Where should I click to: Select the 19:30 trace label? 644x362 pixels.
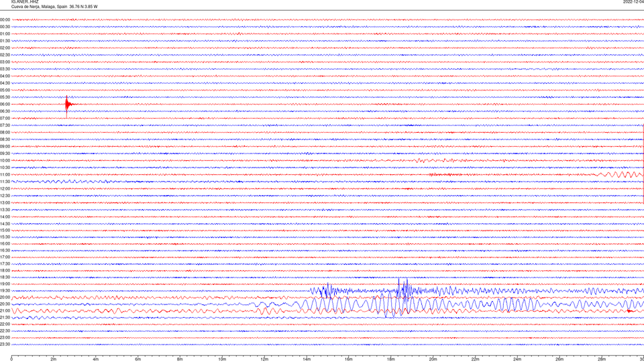click(5, 290)
